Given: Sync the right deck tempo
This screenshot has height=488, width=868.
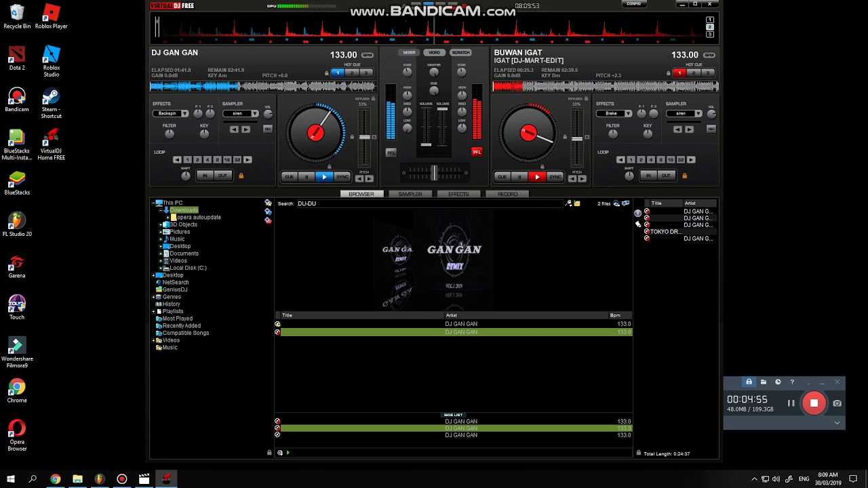Looking at the screenshot, I should point(555,177).
